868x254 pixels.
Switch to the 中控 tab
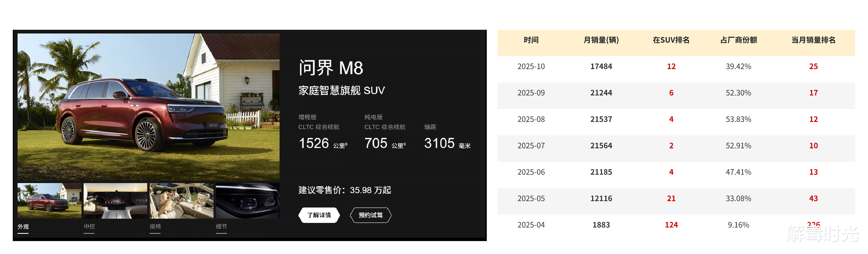coord(89,226)
